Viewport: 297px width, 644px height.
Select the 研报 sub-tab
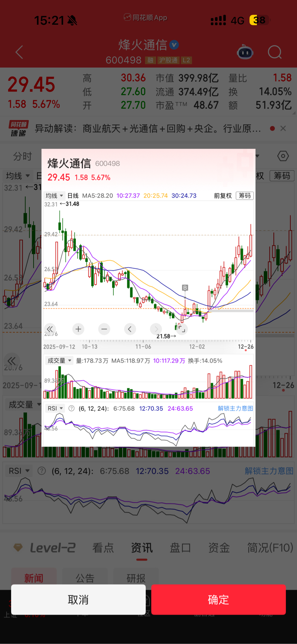(x=136, y=578)
